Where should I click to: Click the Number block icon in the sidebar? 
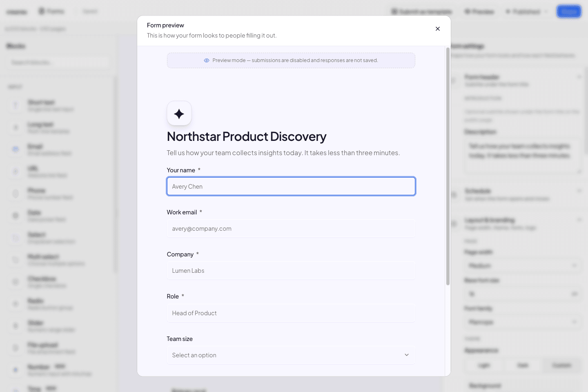coord(16,370)
